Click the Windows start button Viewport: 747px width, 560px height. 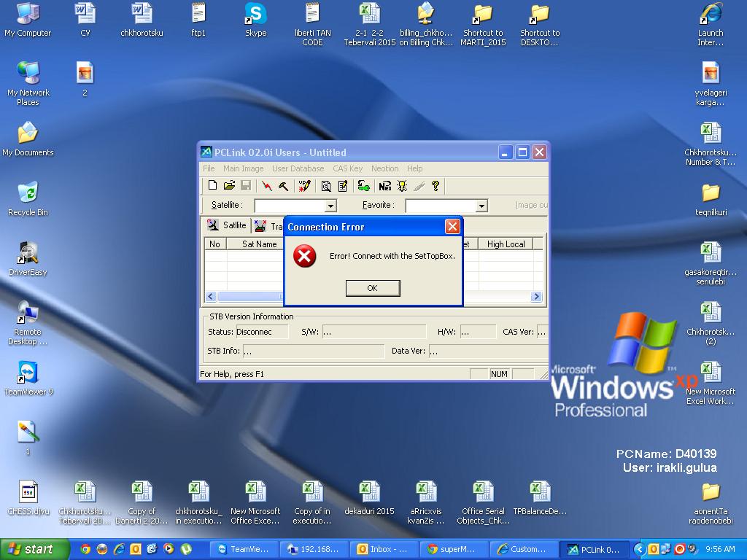(x=31, y=549)
